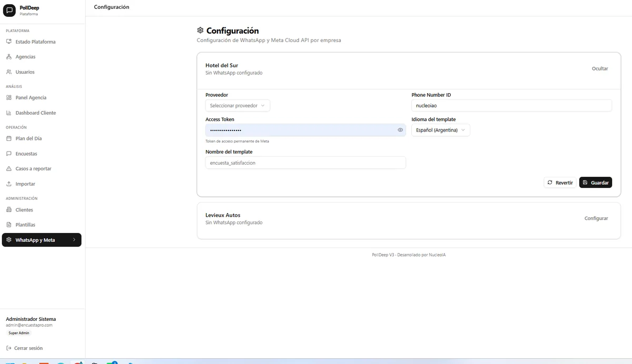The image size is (632, 364).
Task: Click the Agencias hierarchy icon in the sidebar
Action: coord(9,57)
